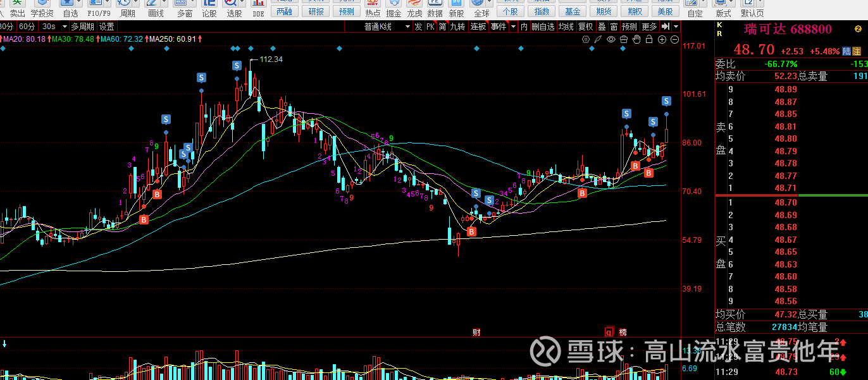Click the 陆 (Stock Connect) badge

pos(846,51)
